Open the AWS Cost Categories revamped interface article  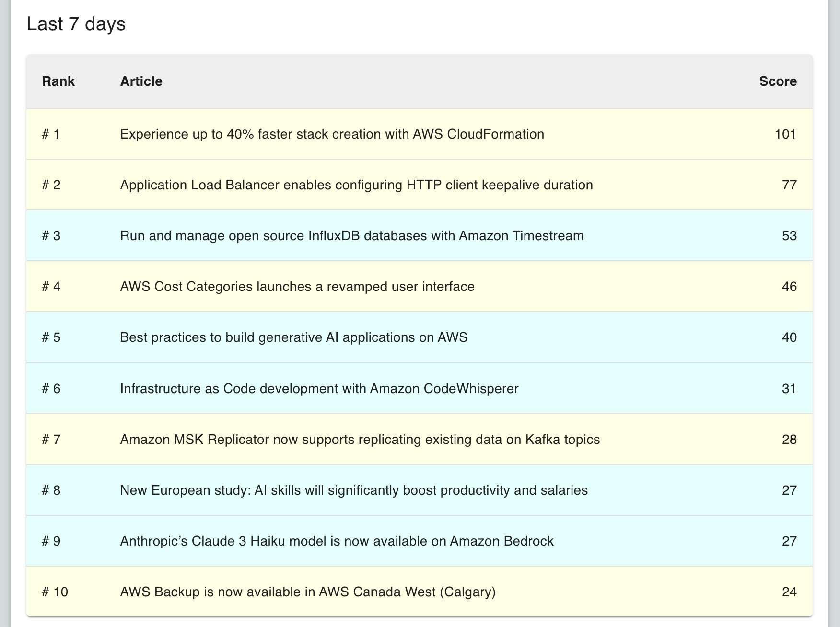(x=297, y=287)
